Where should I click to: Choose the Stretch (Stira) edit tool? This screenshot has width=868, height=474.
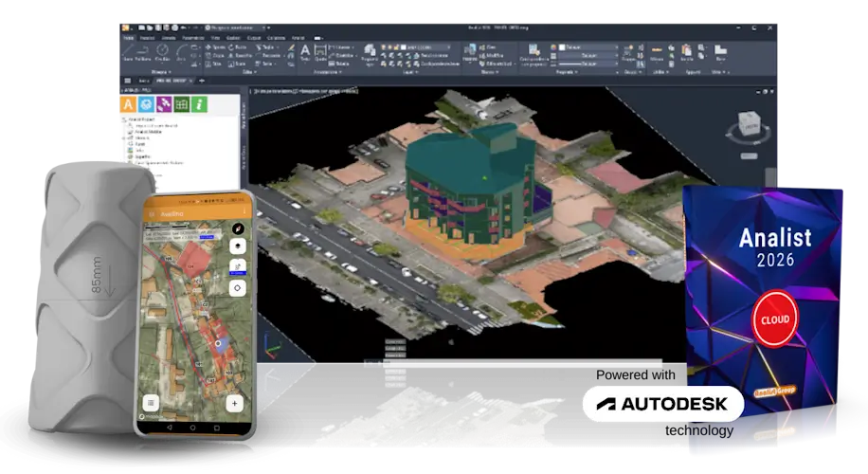point(213,64)
